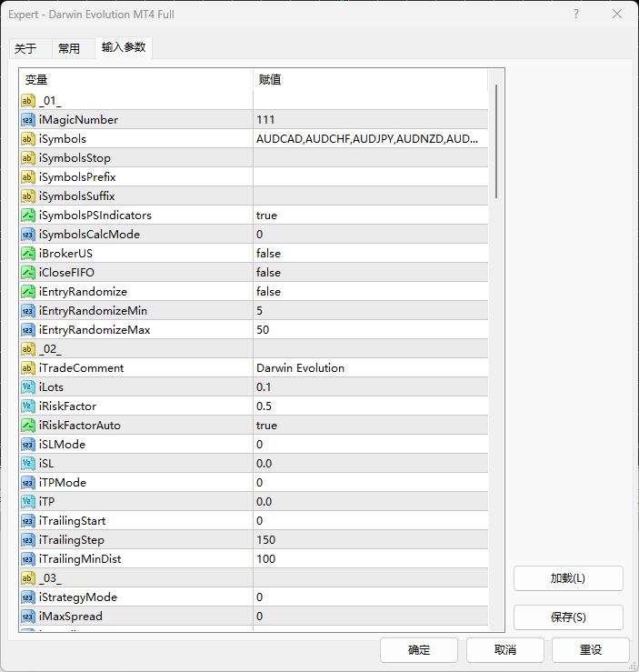Viewport: 639px width, 672px height.
Task: Select the iBrokerUS value false
Action: (268, 254)
